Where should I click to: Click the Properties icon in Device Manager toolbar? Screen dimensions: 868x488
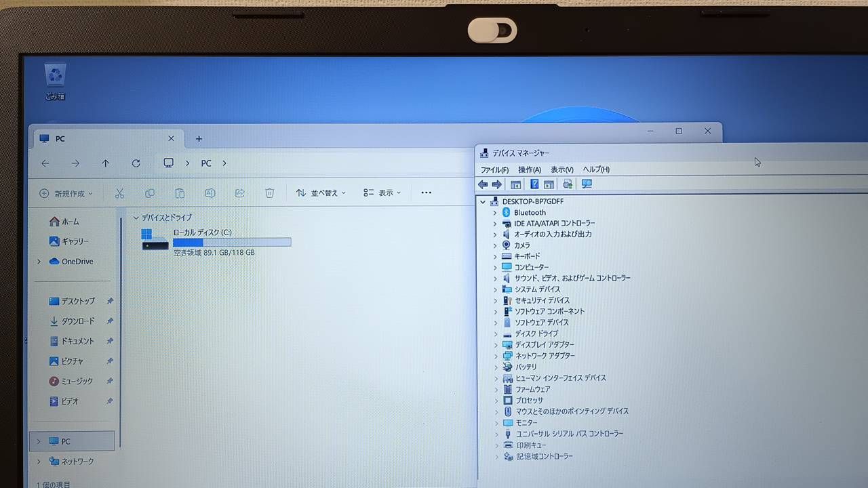[x=516, y=184]
